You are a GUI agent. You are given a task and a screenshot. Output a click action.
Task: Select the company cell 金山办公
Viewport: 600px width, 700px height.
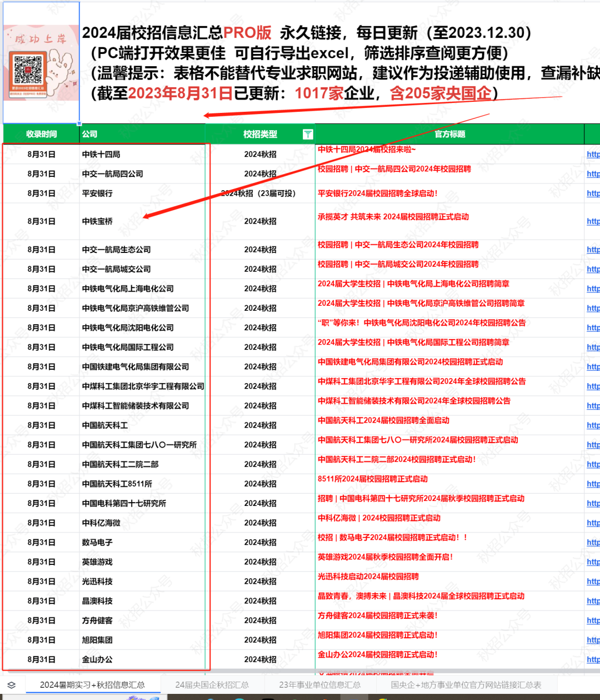click(x=142, y=659)
